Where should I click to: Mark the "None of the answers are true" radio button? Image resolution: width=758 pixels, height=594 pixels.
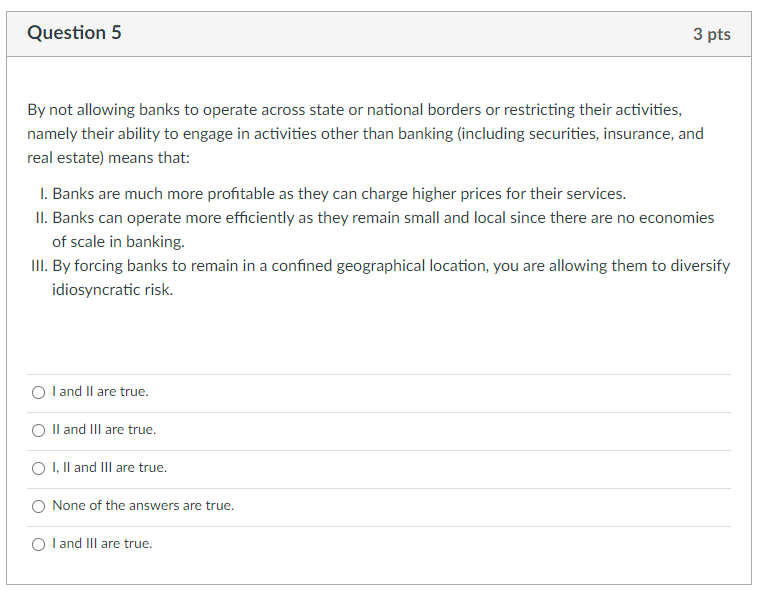(39, 506)
